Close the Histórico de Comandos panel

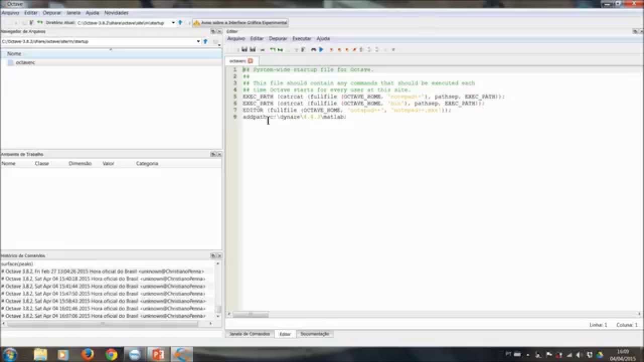point(219,255)
